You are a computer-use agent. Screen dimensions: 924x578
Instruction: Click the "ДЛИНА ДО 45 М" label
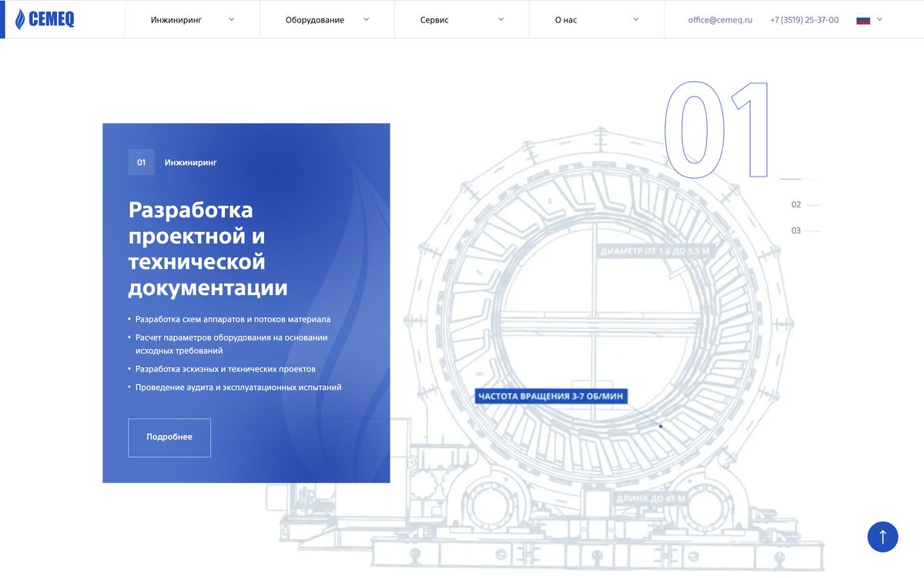coord(651,497)
